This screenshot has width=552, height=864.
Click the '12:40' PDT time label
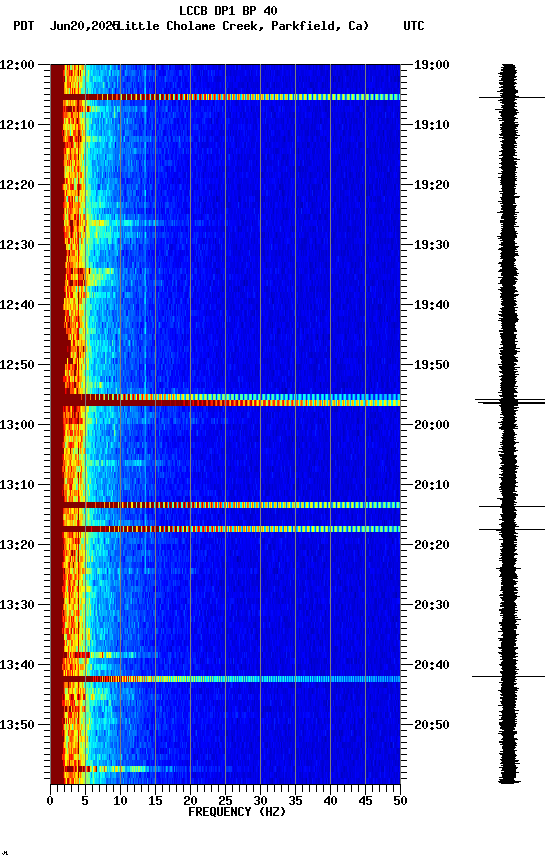pyautogui.click(x=17, y=305)
